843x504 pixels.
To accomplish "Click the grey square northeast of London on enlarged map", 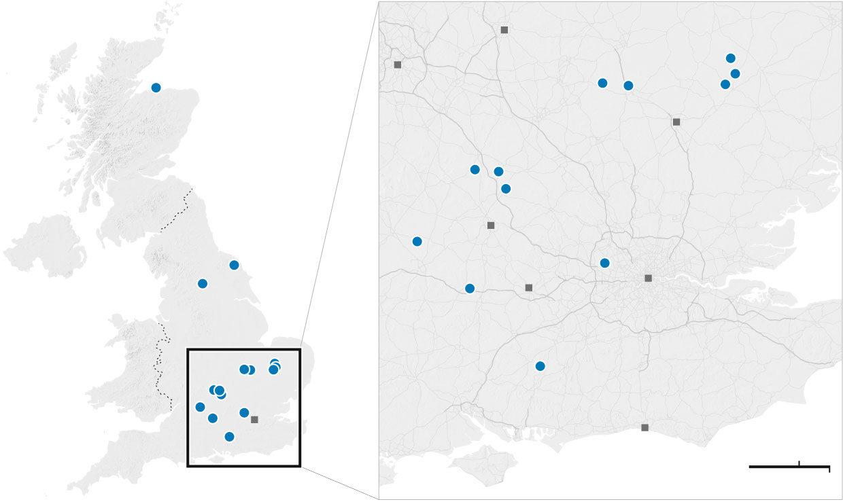I will click(676, 122).
